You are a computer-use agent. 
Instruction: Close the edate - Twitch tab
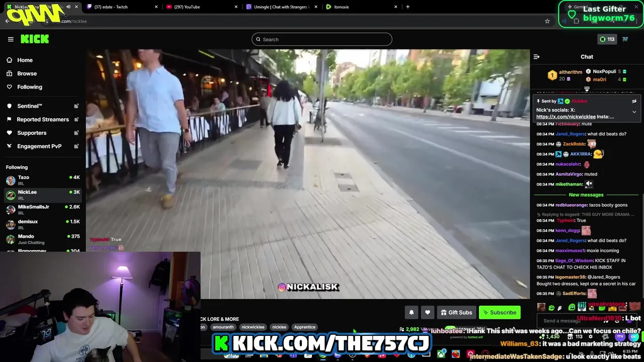pos(156,7)
